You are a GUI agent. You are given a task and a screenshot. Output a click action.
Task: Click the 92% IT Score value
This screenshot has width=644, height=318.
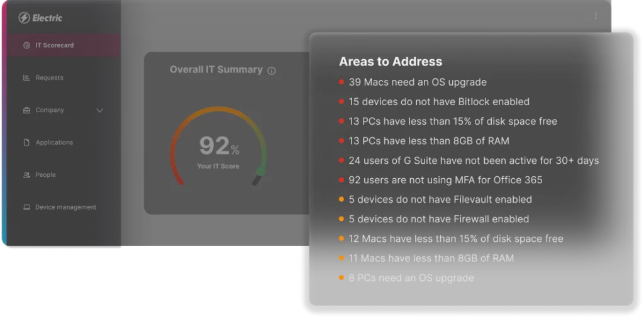pyautogui.click(x=218, y=146)
